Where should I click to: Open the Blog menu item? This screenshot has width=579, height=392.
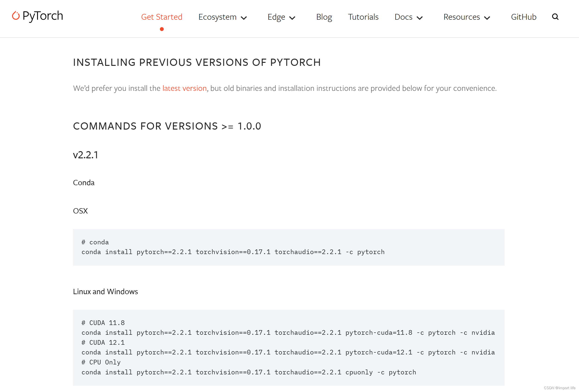point(324,17)
